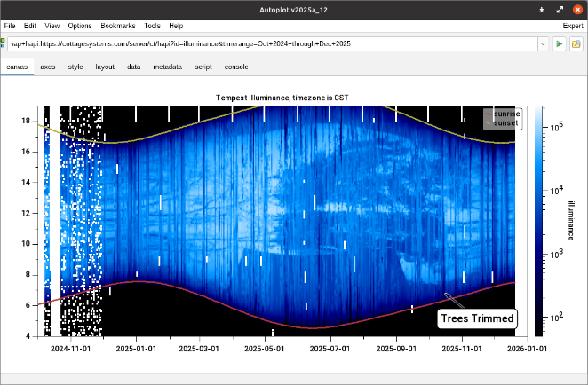588x385 pixels.
Task: Open the Options menu
Action: point(79,27)
